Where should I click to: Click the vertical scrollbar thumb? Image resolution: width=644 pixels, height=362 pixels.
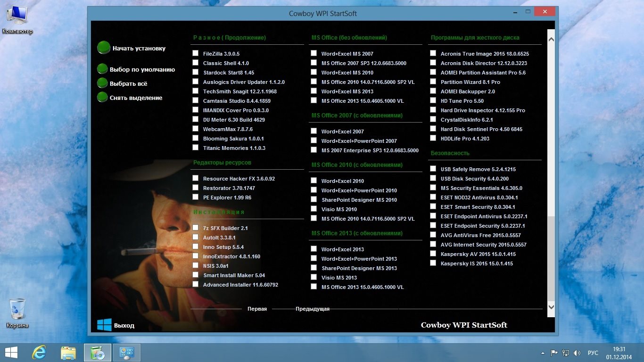pyautogui.click(x=551, y=258)
